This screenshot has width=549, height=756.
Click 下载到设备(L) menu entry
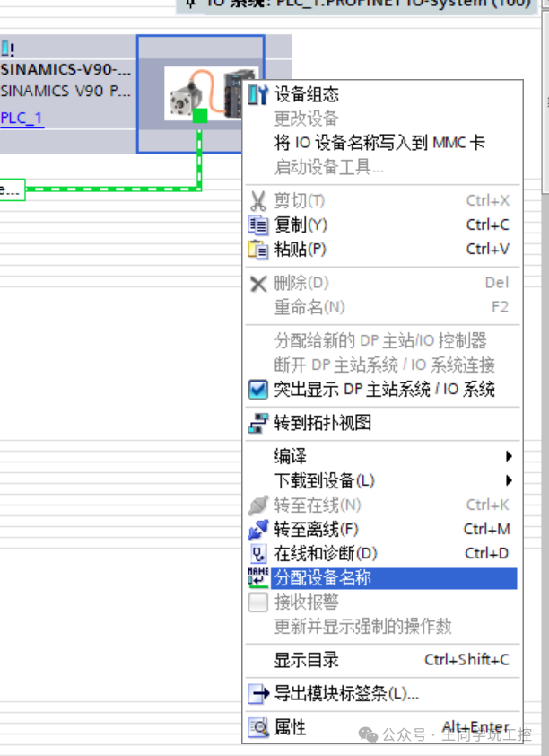(382, 480)
